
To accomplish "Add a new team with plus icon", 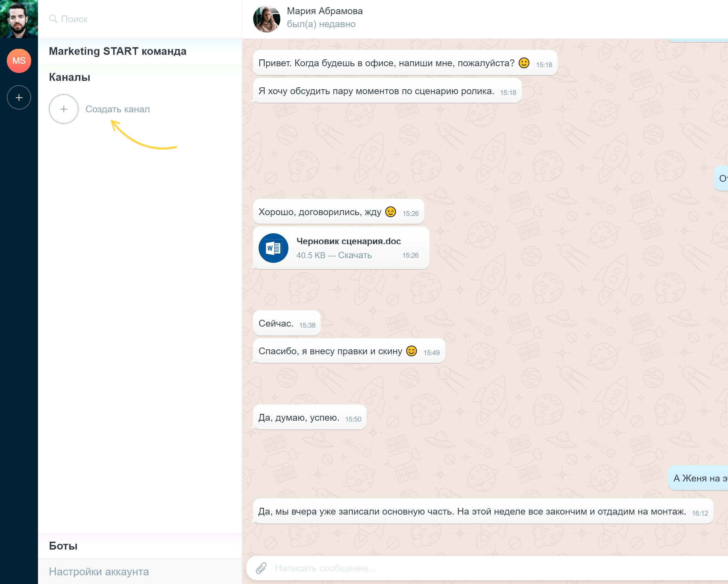I will tap(19, 98).
